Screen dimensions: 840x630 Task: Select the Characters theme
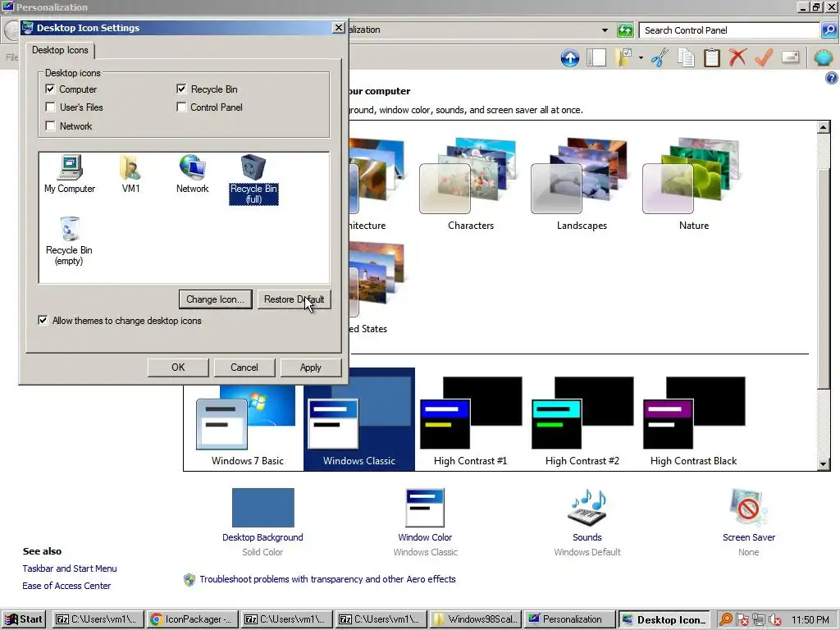[x=470, y=184]
